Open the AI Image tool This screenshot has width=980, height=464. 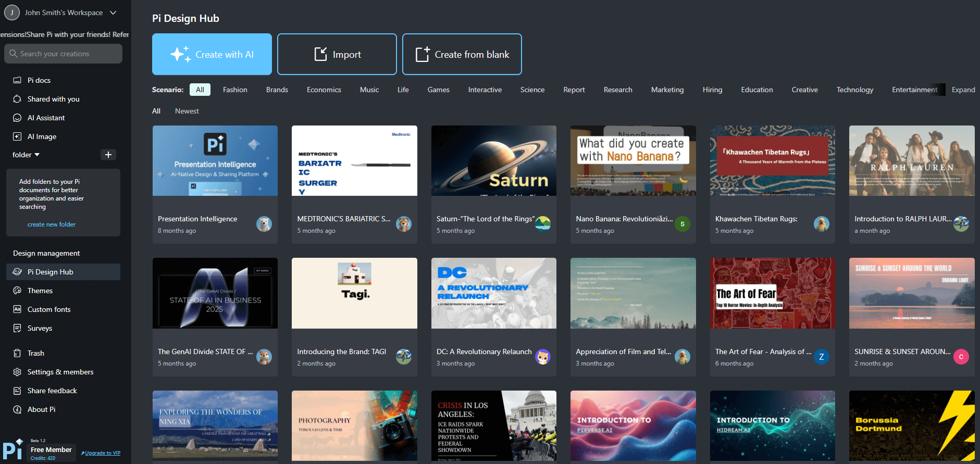coord(42,136)
